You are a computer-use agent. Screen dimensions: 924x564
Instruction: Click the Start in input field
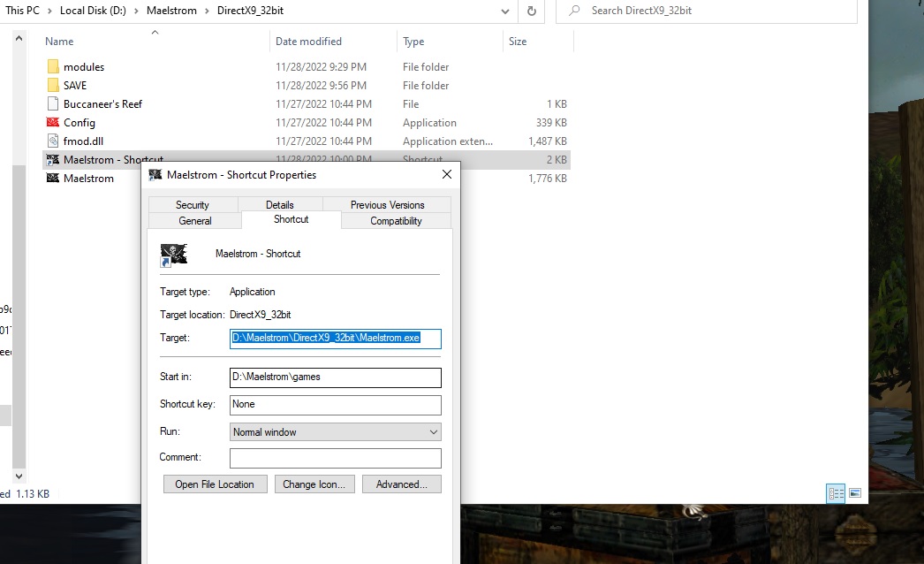coord(336,377)
